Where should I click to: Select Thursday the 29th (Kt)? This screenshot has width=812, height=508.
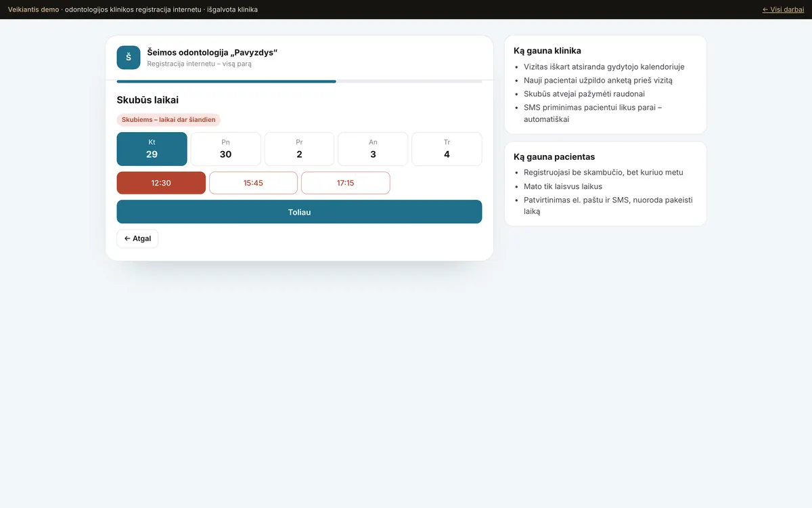(x=152, y=149)
